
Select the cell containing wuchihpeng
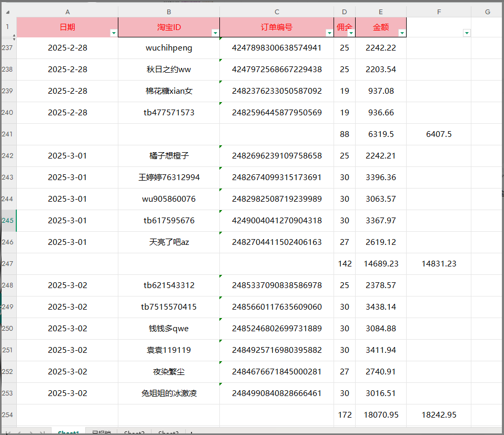169,48
